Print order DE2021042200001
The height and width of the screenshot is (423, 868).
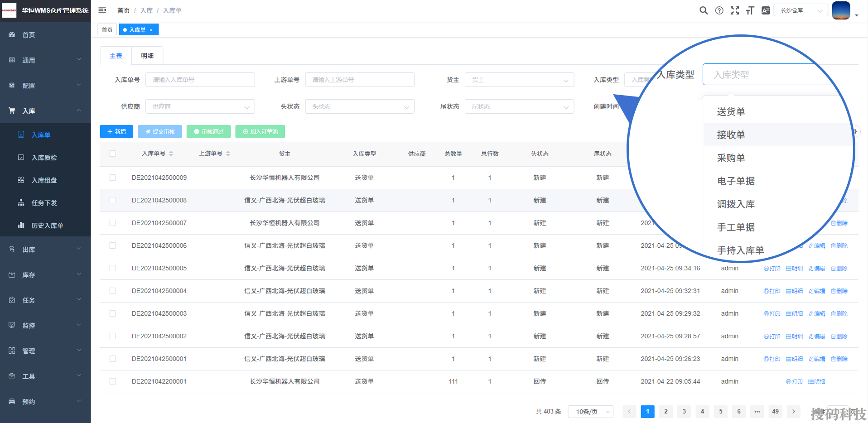click(794, 381)
